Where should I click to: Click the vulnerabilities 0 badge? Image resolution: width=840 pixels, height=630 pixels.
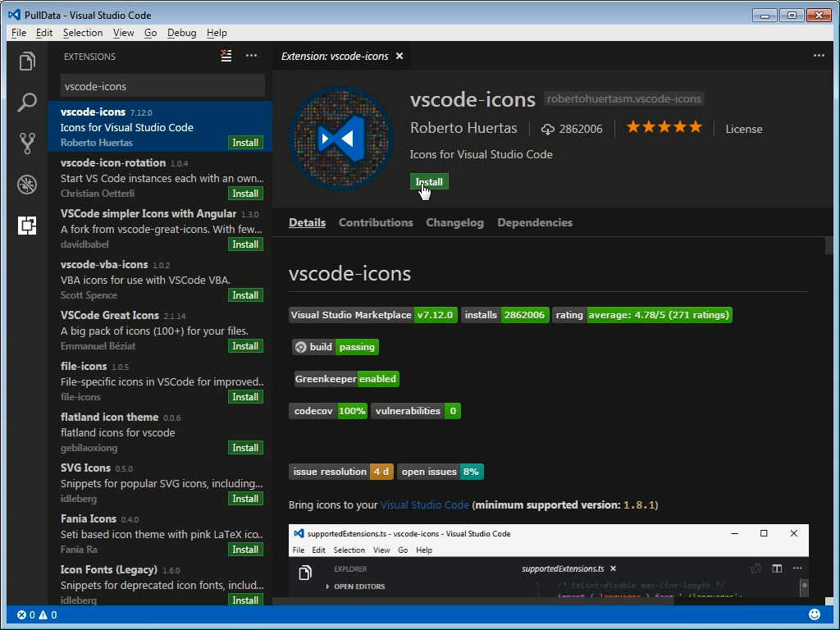[x=416, y=411]
